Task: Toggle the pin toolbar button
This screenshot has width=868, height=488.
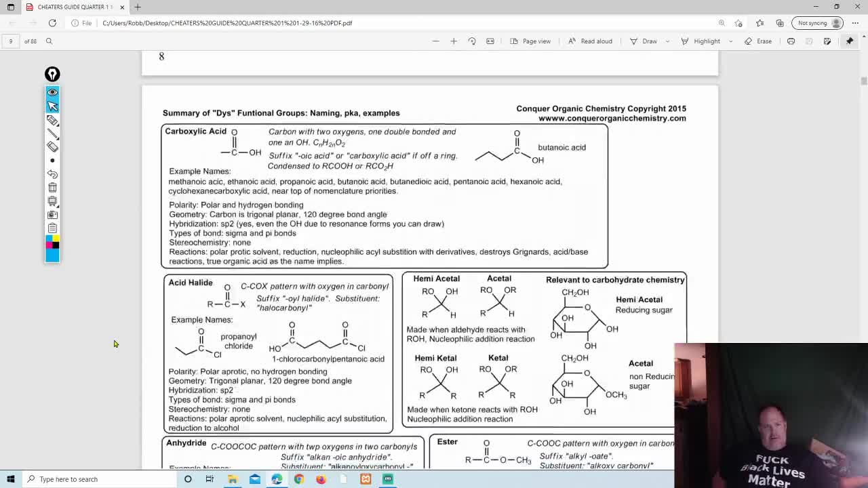Action: point(850,41)
